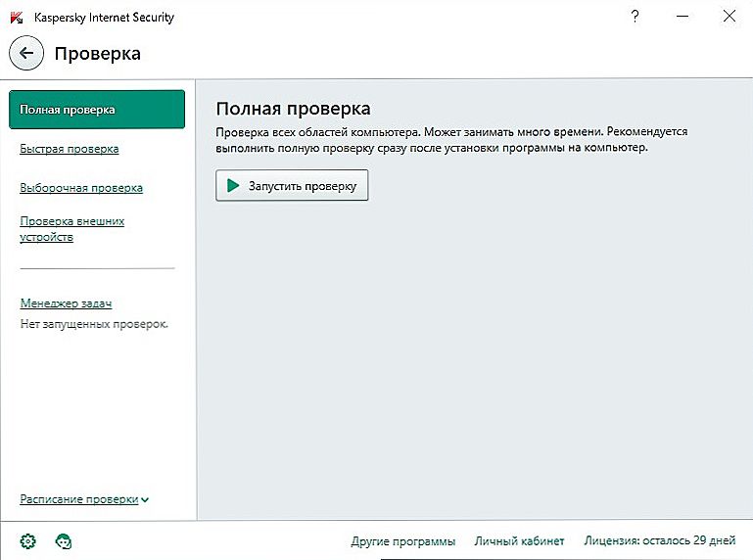Open settings via the gear icon

[27, 541]
